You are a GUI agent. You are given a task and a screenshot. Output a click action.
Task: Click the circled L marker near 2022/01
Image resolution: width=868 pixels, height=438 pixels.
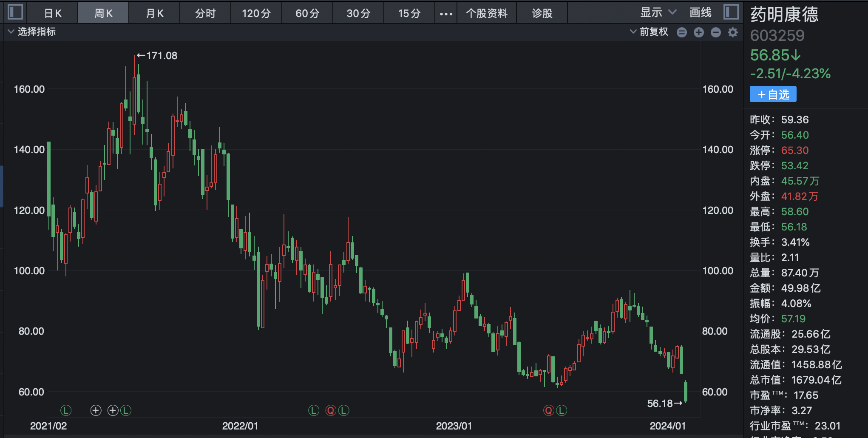coord(313,410)
